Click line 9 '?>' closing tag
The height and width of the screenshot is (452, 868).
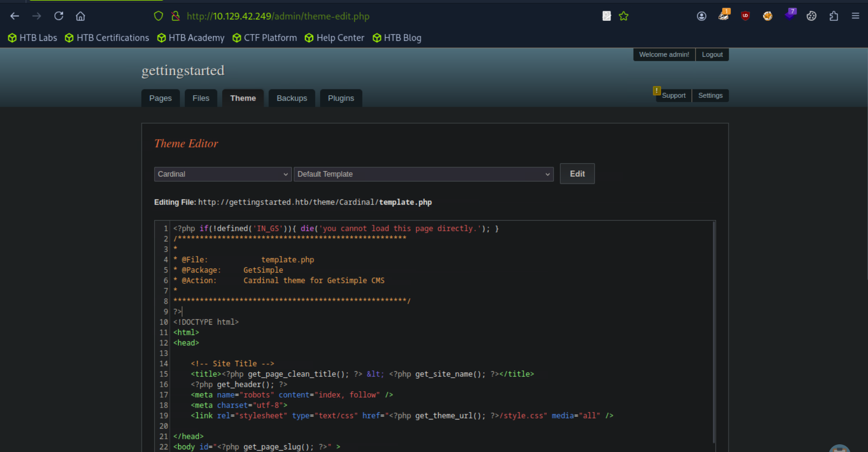(177, 311)
